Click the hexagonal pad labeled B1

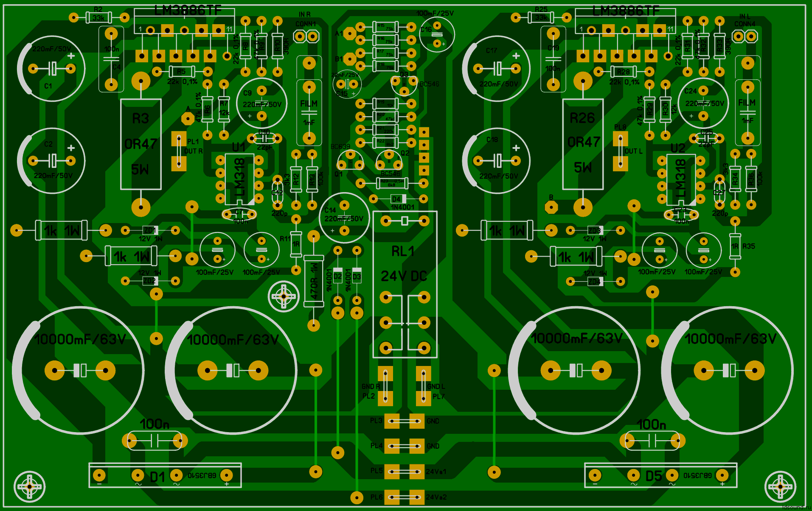[x=349, y=59]
